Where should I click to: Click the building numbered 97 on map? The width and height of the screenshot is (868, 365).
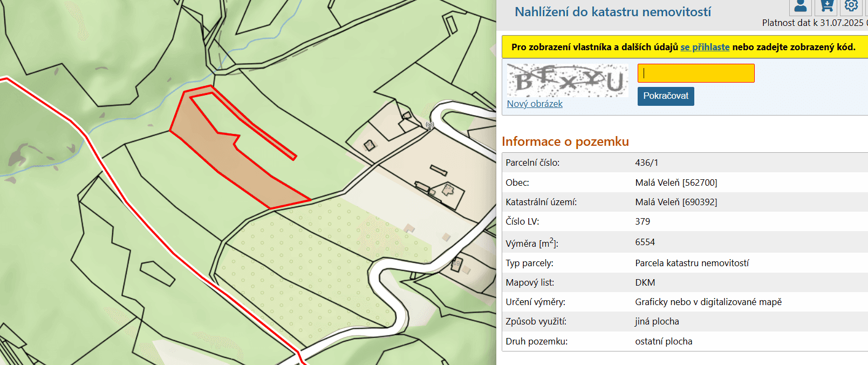point(370,145)
